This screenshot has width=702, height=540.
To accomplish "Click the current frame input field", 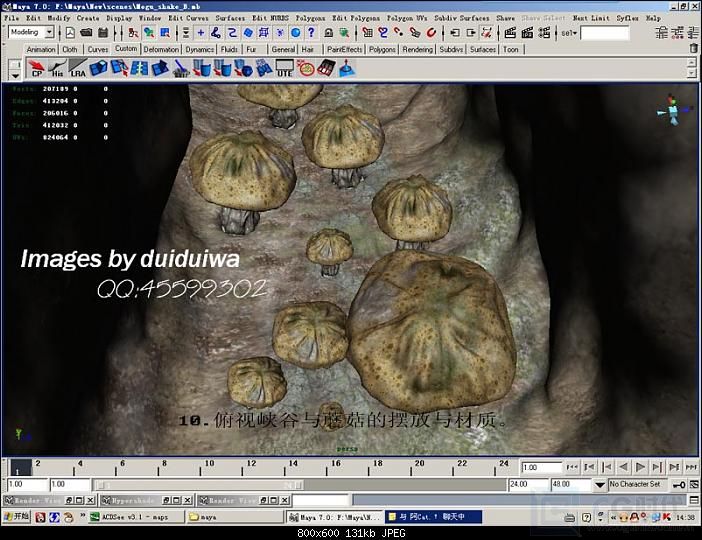I will (x=541, y=467).
